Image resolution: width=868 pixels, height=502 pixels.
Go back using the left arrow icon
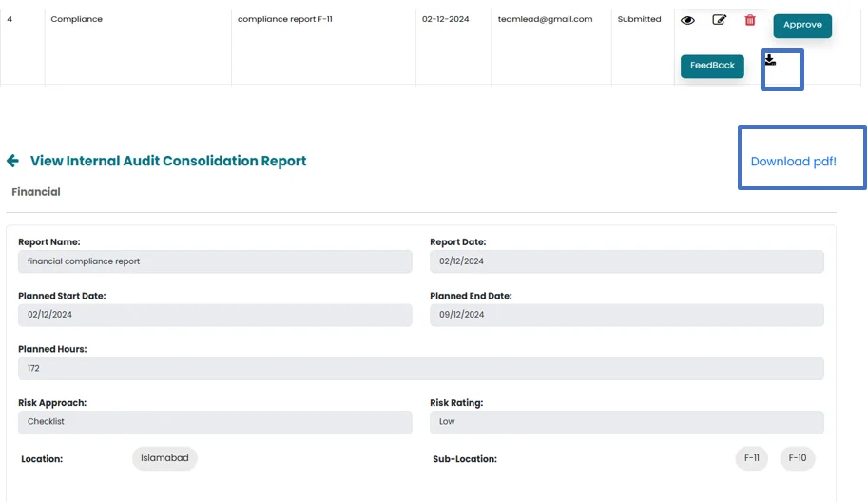click(x=12, y=161)
